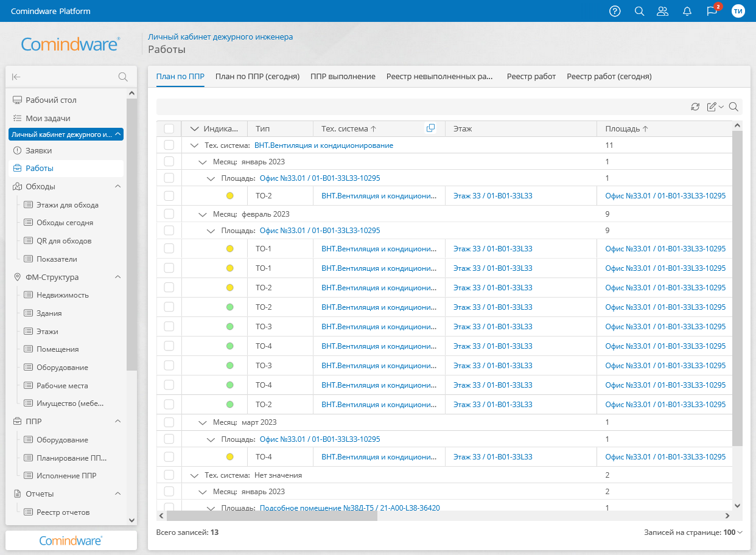
Task: Switch to the ППР выполнение tab
Action: coord(343,77)
